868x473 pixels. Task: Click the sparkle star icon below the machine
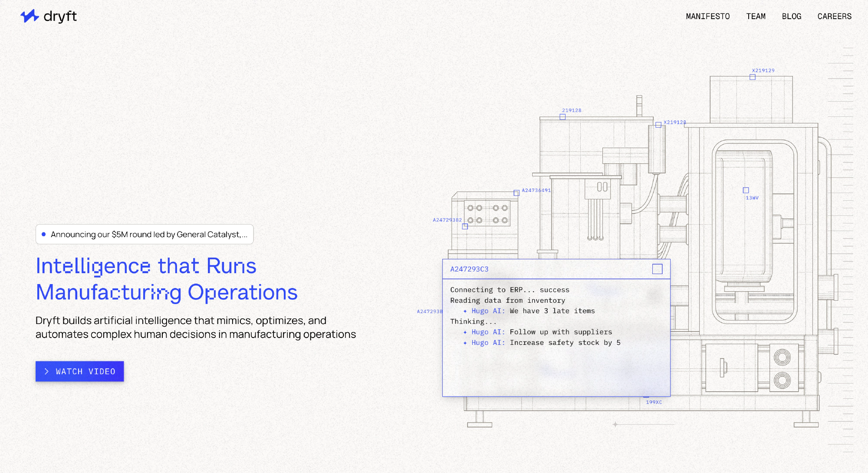[615, 424]
